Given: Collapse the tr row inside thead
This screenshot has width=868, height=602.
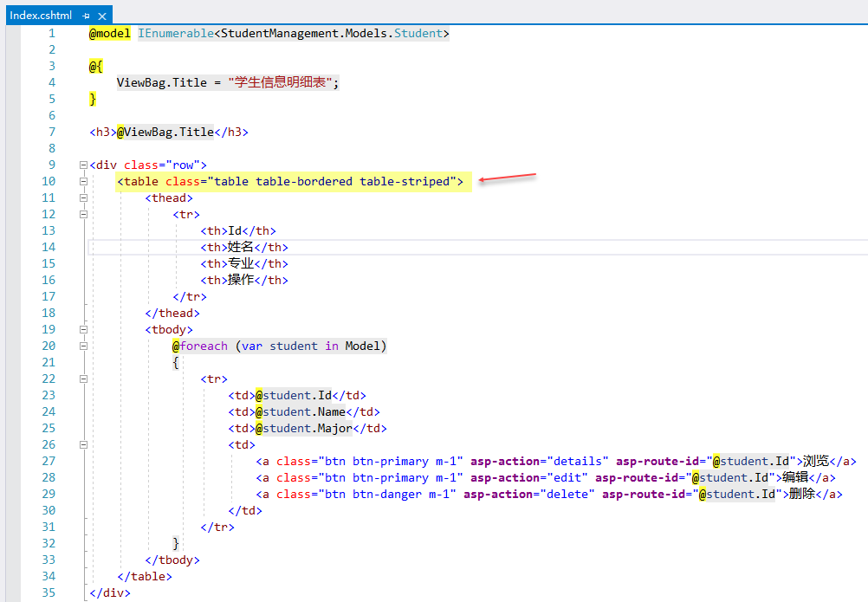Looking at the screenshot, I should tap(82, 214).
